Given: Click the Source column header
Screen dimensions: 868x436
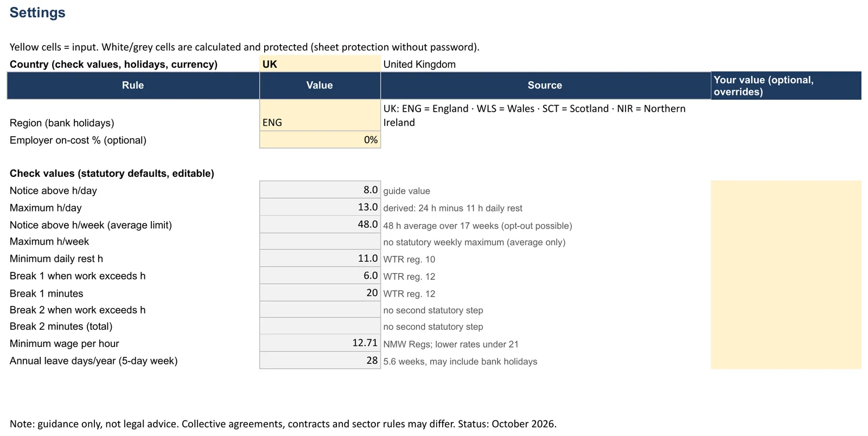Looking at the screenshot, I should tap(545, 85).
